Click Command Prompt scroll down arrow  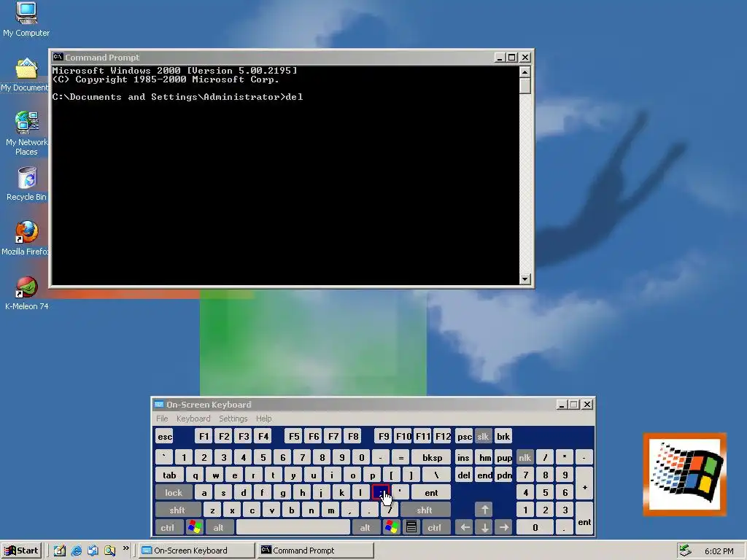525,279
